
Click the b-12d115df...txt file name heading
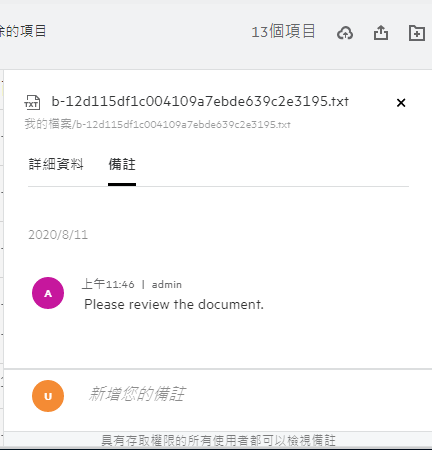click(200, 101)
